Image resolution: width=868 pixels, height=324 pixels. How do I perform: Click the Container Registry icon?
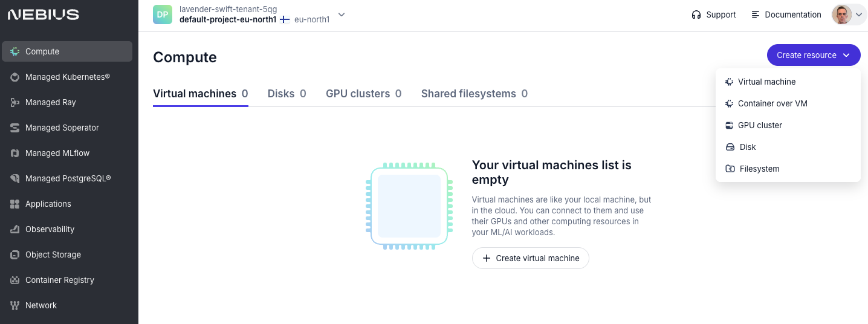(x=15, y=280)
